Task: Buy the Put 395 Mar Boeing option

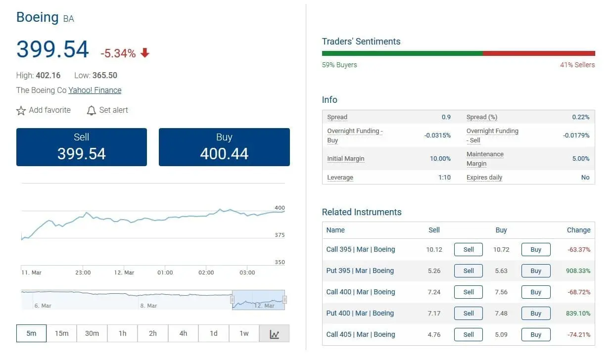Action: click(535, 271)
